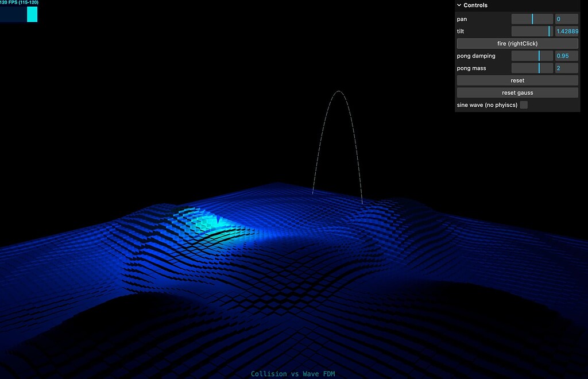Adjust the tilt slider
Viewport: 588px width, 379px height.
pyautogui.click(x=532, y=31)
